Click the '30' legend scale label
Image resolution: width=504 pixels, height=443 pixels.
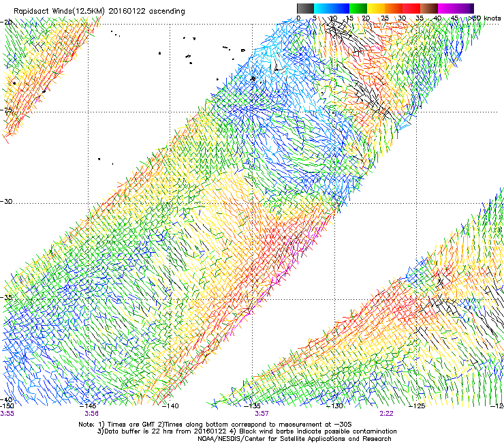click(x=402, y=18)
